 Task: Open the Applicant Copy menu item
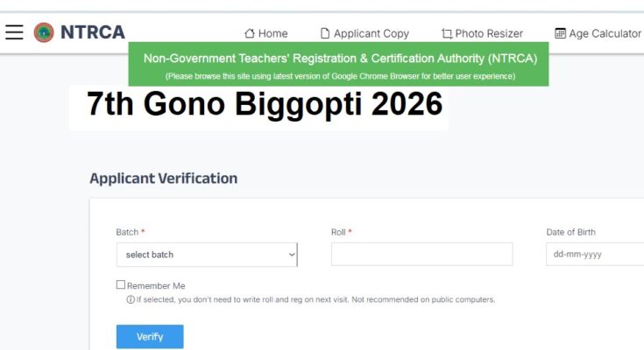pos(372,33)
